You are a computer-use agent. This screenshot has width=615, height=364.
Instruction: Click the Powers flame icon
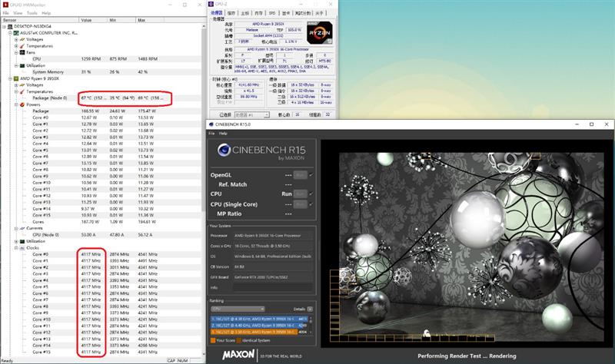pos(22,104)
